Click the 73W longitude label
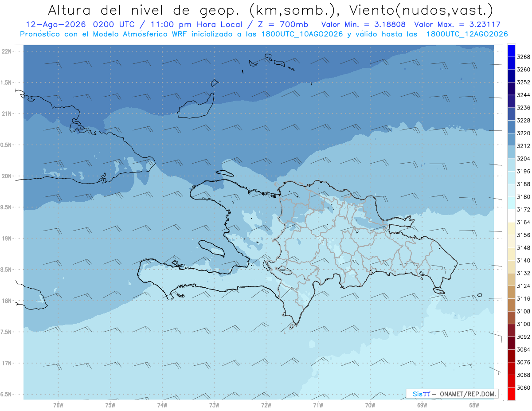Image resolution: width=532 pixels, height=411 pixels. coord(214,406)
